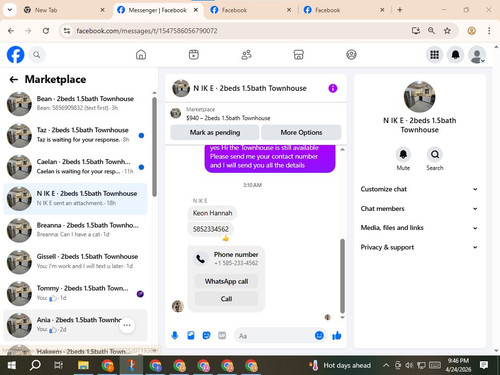Open conversation information purple icon
This screenshot has width=500, height=375.
(x=333, y=88)
